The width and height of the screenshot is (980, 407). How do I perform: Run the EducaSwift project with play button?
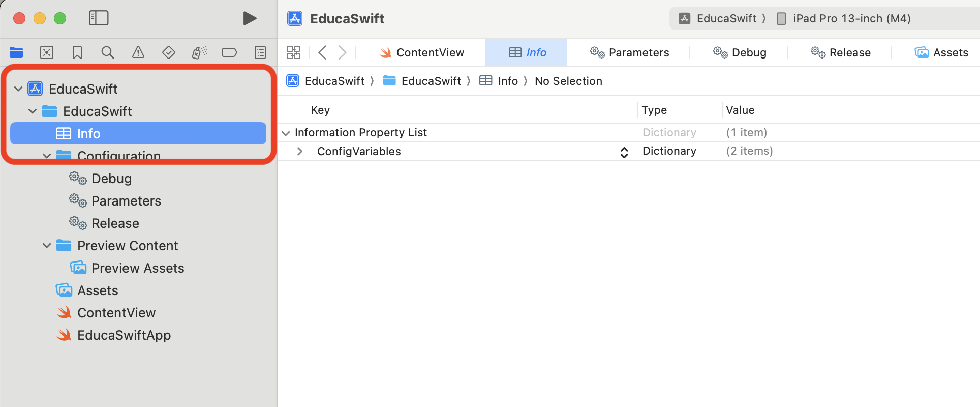(x=249, y=18)
